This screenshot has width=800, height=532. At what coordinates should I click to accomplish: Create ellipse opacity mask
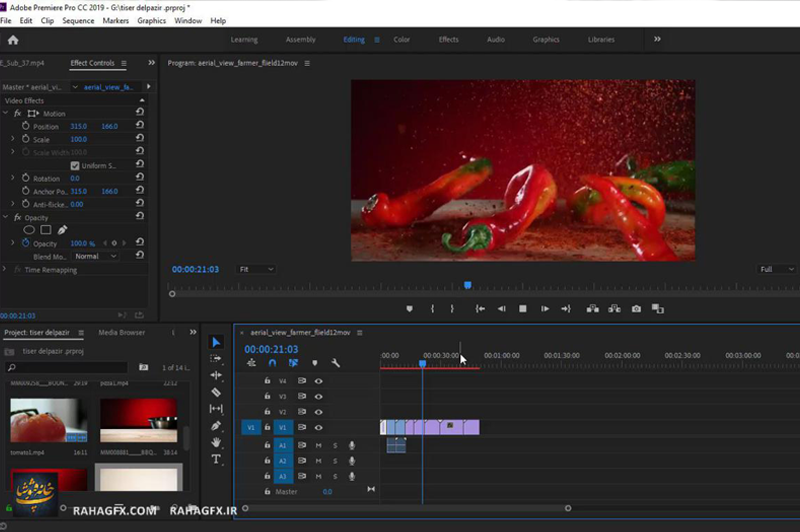[x=29, y=230]
